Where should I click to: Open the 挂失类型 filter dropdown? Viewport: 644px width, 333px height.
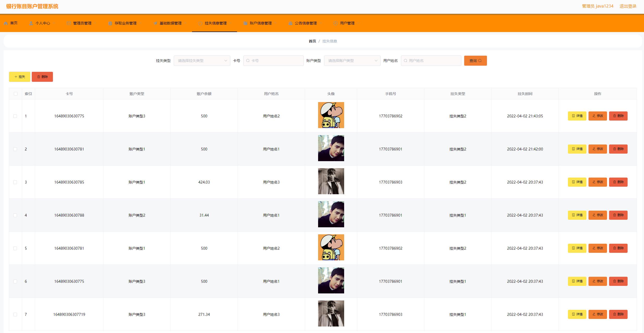(x=202, y=61)
